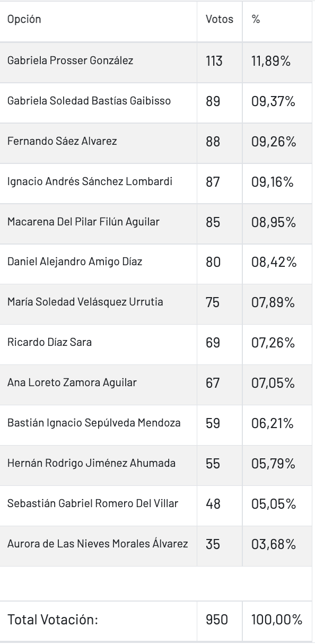Click Ana Loreto Zamora Aguilar name

[72, 382]
